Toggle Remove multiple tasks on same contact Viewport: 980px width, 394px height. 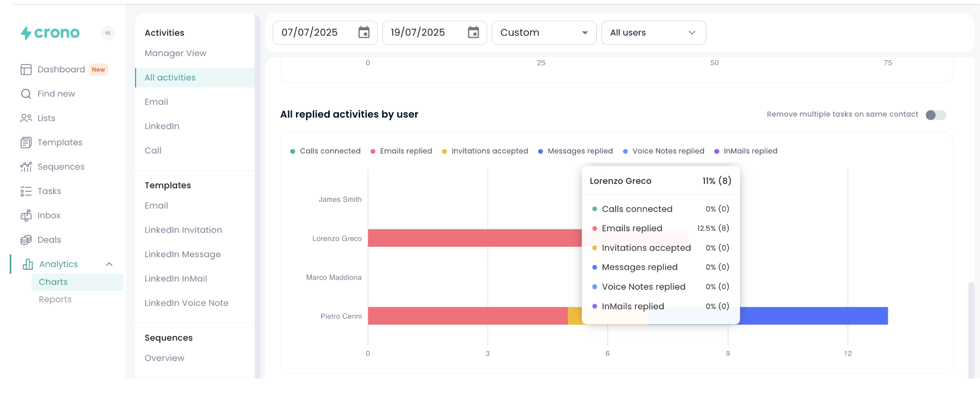935,115
